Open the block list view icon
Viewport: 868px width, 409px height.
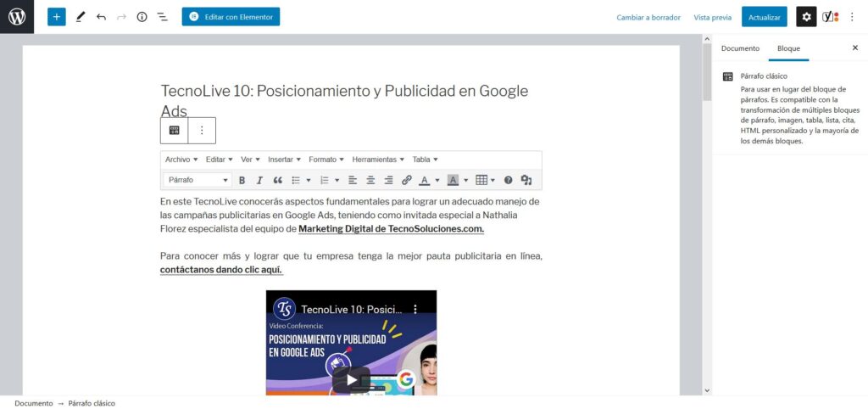click(x=162, y=17)
